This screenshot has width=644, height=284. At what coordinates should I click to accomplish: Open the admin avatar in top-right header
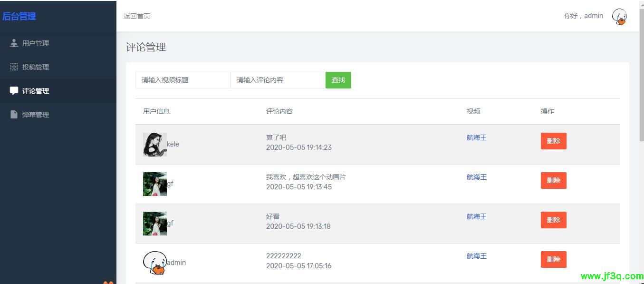619,17
